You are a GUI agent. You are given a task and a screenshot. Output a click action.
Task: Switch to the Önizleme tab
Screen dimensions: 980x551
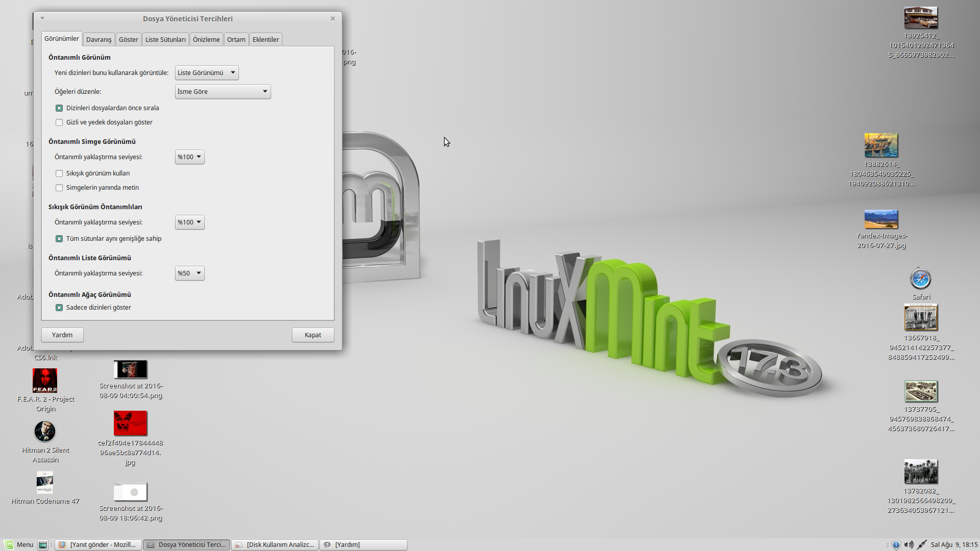coord(206,40)
